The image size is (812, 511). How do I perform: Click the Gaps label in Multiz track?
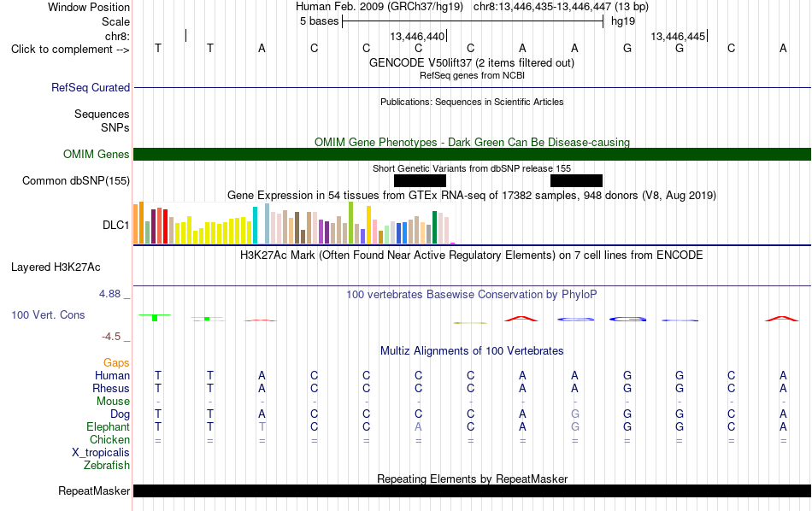coord(116,363)
